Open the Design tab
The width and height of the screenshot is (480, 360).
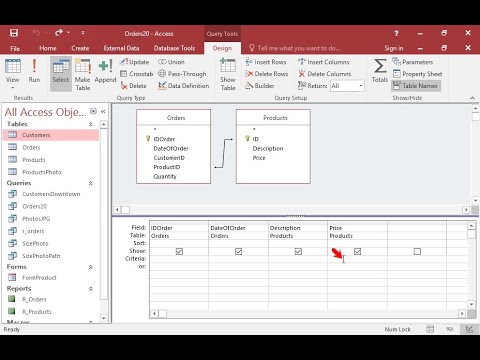click(x=222, y=48)
